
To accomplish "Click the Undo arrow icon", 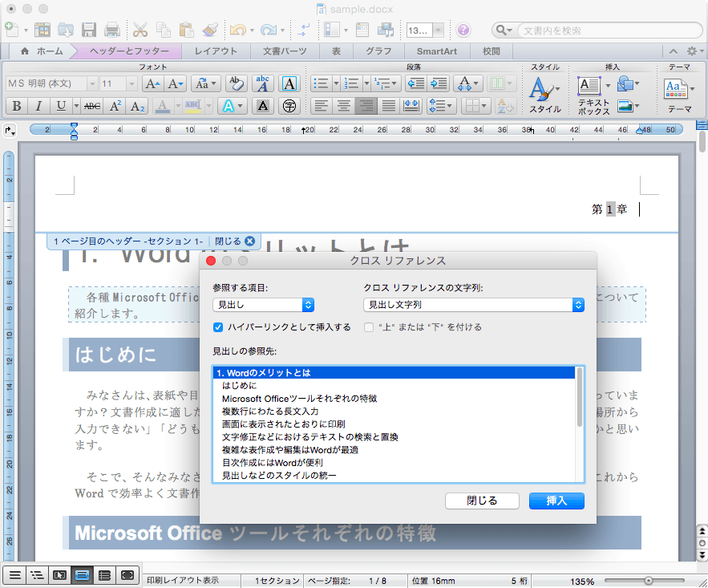I will [x=237, y=30].
